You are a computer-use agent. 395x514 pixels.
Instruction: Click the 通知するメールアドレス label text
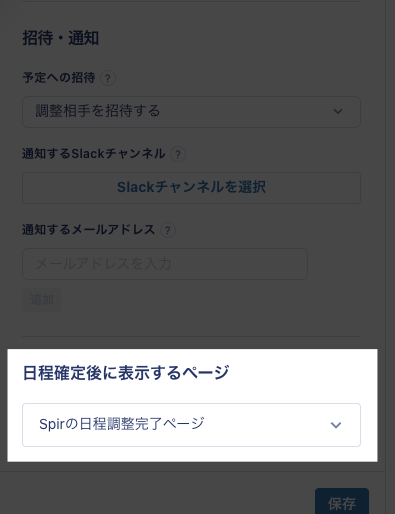(89, 230)
